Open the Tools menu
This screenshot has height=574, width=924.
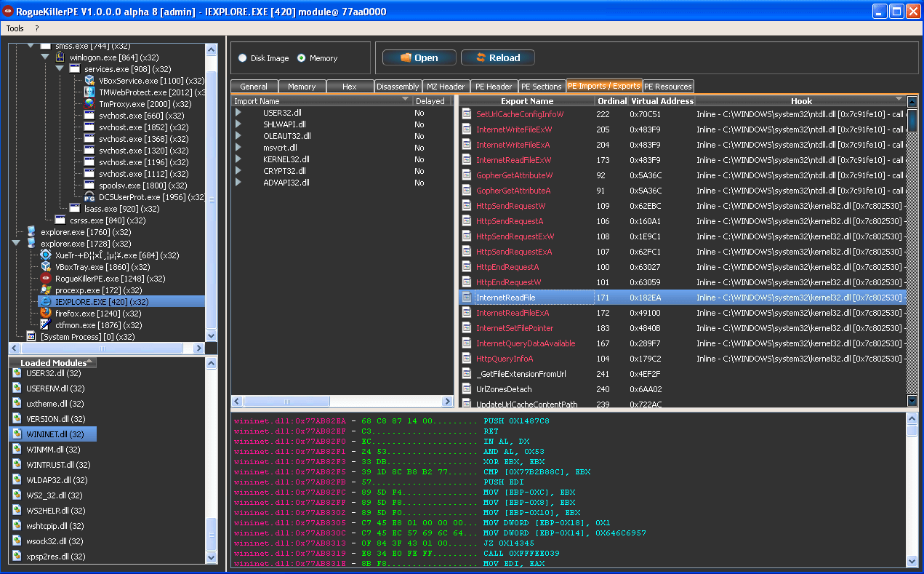click(x=15, y=28)
